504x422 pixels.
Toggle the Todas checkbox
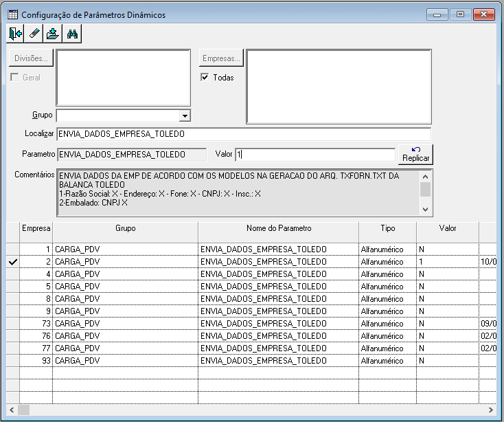[x=205, y=77]
